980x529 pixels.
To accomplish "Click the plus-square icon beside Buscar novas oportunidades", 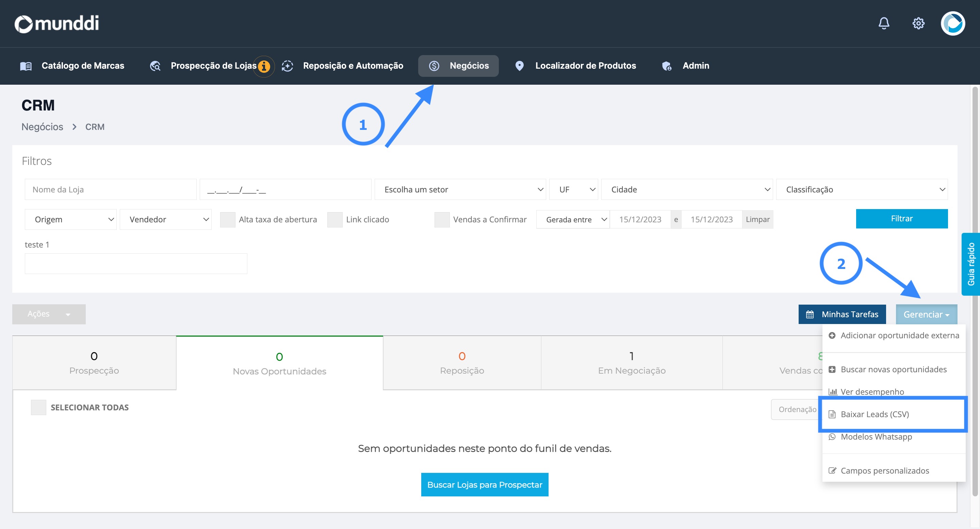I will pyautogui.click(x=832, y=370).
